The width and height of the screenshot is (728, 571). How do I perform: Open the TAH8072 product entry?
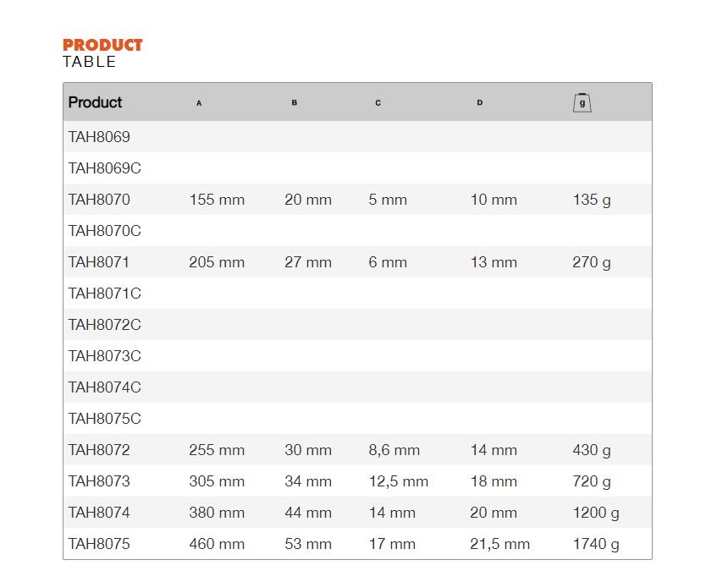tap(357, 450)
